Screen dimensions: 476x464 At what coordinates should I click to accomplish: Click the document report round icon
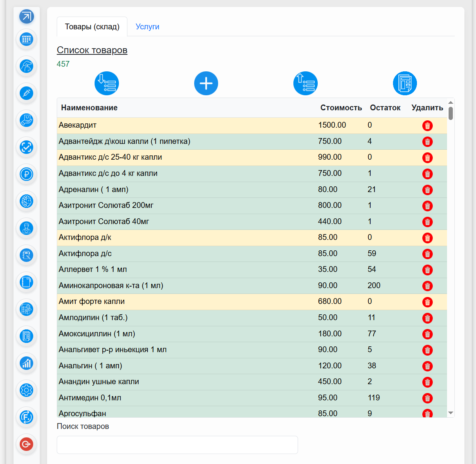point(405,83)
